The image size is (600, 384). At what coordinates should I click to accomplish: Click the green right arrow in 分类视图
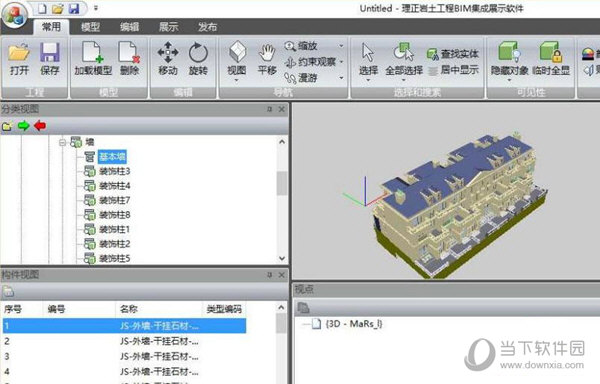click(24, 125)
